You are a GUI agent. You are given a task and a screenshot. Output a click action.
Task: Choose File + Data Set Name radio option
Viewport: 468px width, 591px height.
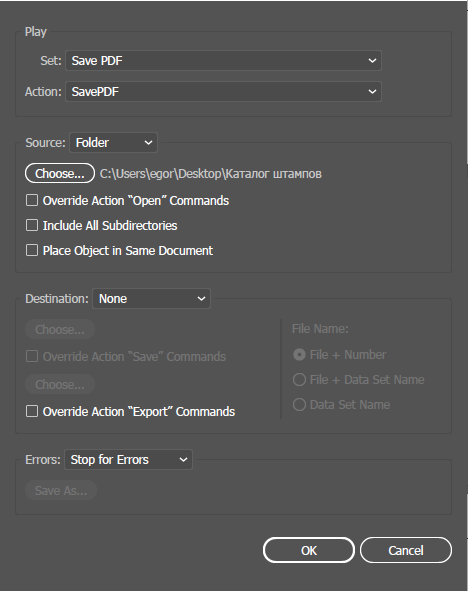pyautogui.click(x=299, y=380)
